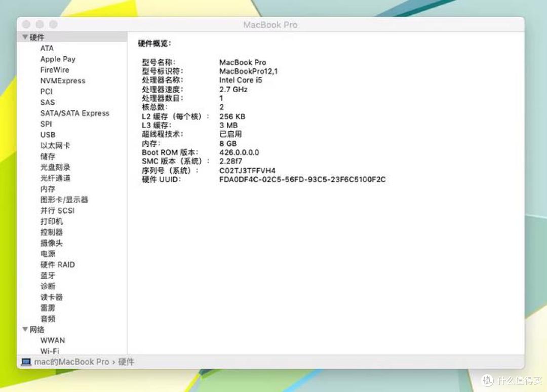This screenshot has height=392, width=547.
Task: Select 以太网卡 in sidebar
Action: click(55, 145)
